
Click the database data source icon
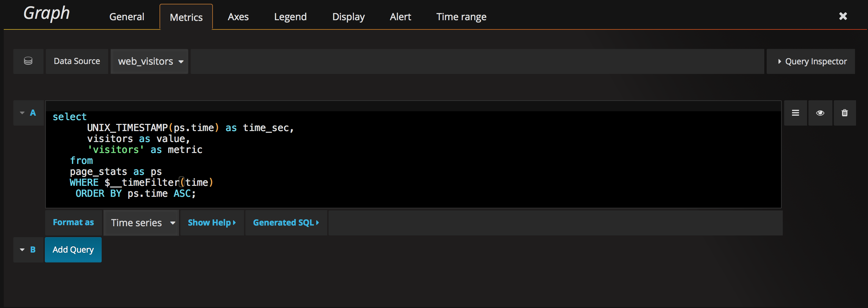tap(28, 61)
